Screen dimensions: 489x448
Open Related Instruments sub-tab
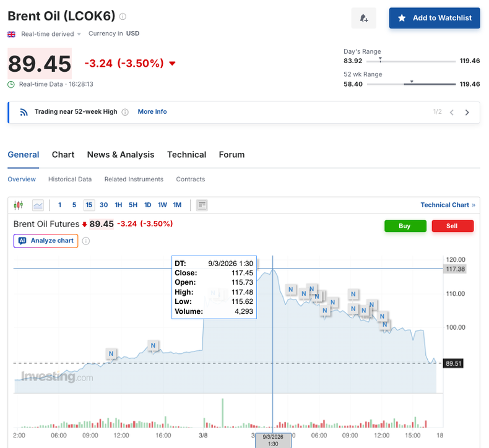click(x=134, y=179)
